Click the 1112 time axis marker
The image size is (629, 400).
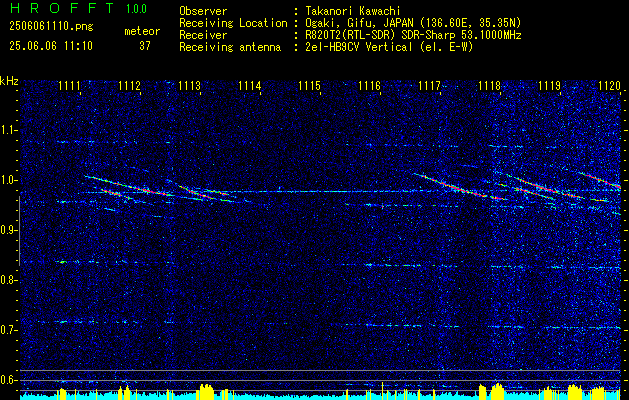130,86
